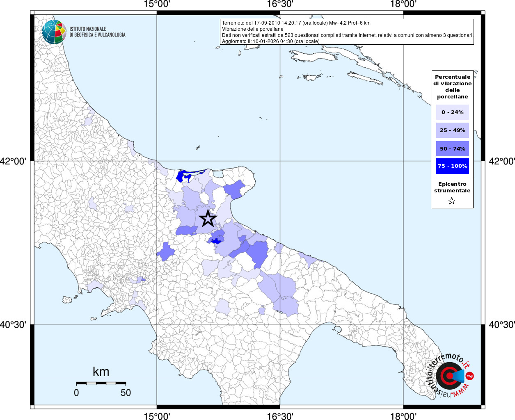This screenshot has height=420, width=515.
Task: Click the 'Percentuale di vibrazione delle porcellane' legend title
Action: click(453, 87)
